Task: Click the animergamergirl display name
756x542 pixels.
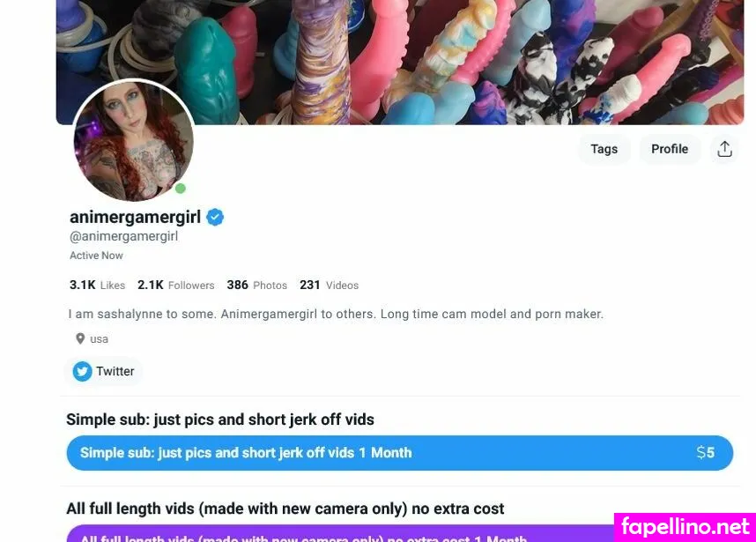Action: click(x=136, y=217)
